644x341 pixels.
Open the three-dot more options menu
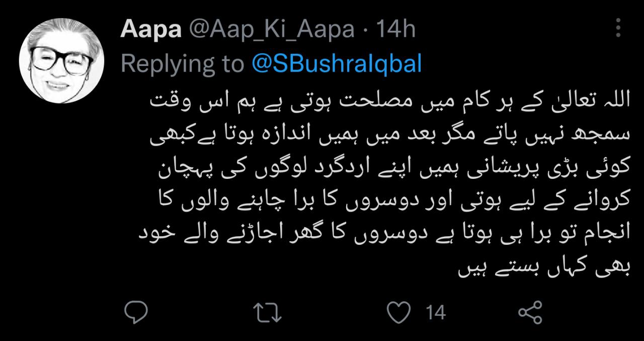point(618,28)
